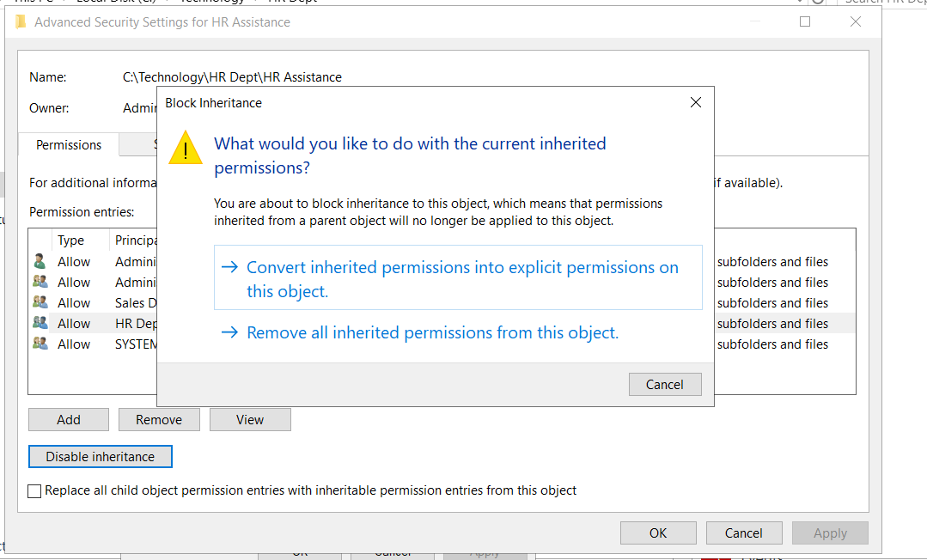Click the folder icon in Advanced Security title bar
927x560 pixels.
(x=21, y=22)
